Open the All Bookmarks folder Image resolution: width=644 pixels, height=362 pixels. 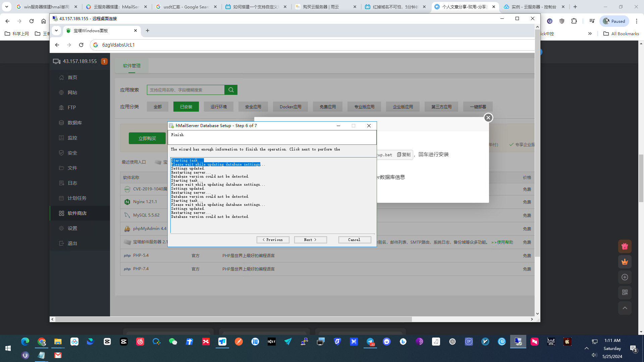point(621,34)
